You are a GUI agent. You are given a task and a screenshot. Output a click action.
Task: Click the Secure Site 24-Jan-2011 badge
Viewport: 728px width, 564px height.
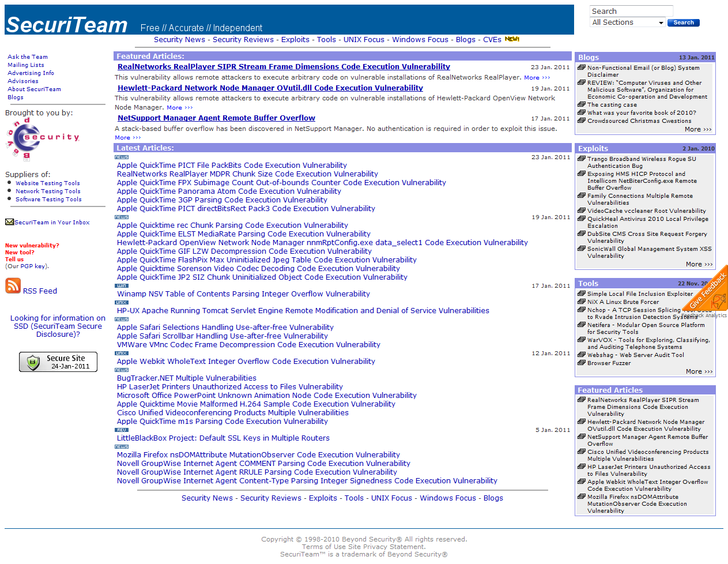[58, 362]
